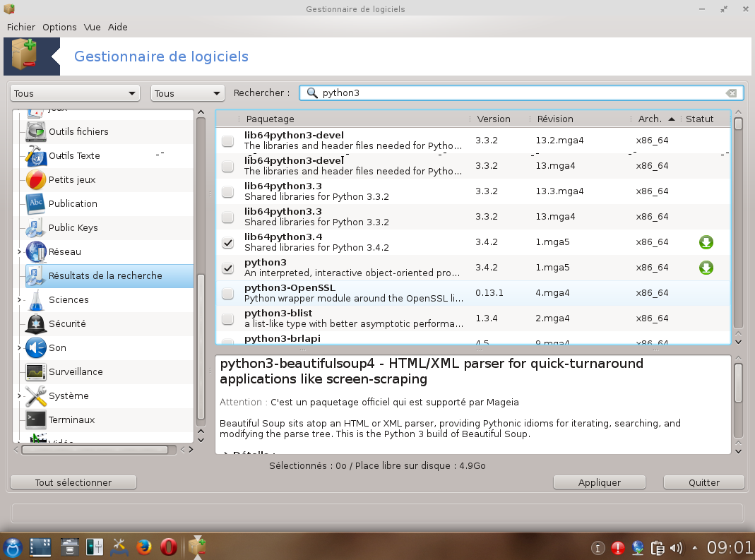
Task: Open the second Tous filter dropdown
Action: 188,93
